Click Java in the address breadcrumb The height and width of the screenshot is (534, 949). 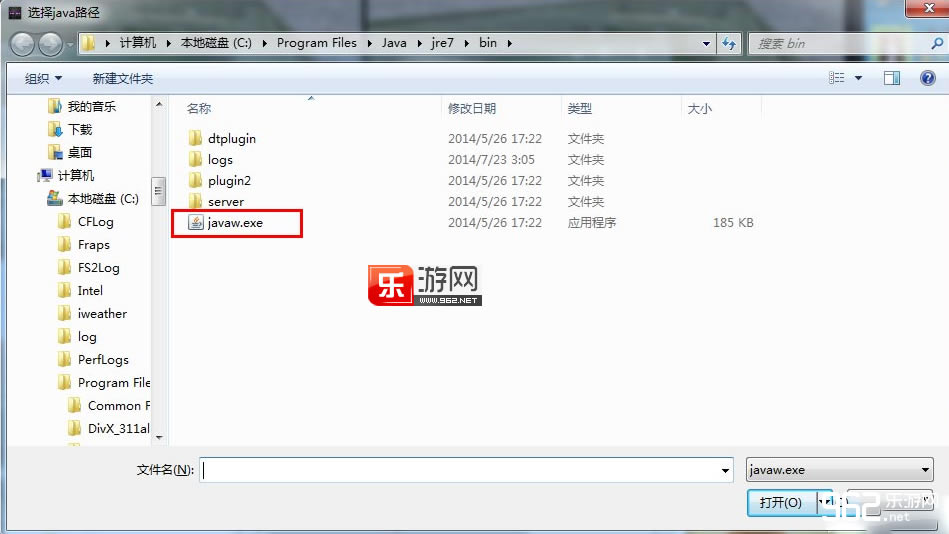coord(393,44)
